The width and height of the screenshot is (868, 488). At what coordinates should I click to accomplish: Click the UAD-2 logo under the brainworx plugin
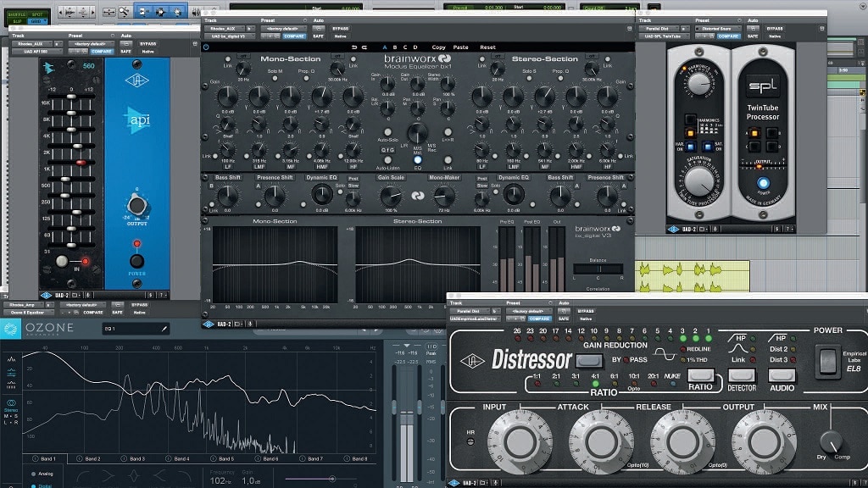click(209, 324)
